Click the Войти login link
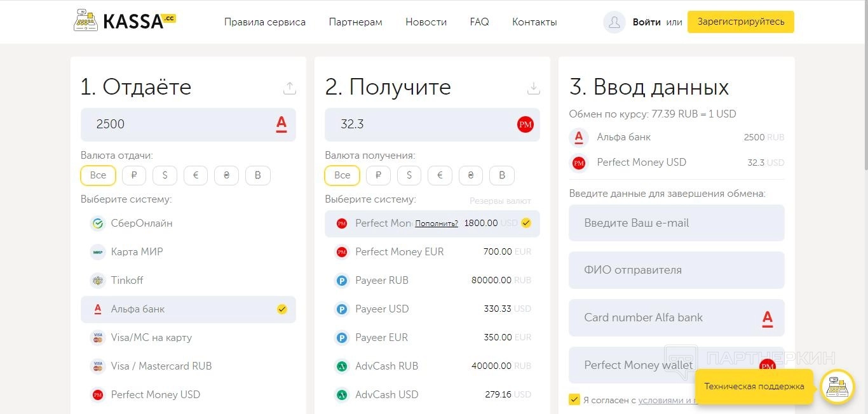This screenshot has height=414, width=868. 647,22
